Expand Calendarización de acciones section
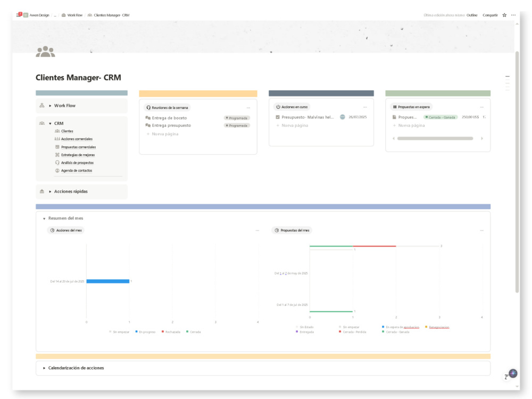532x399 pixels. tap(44, 368)
